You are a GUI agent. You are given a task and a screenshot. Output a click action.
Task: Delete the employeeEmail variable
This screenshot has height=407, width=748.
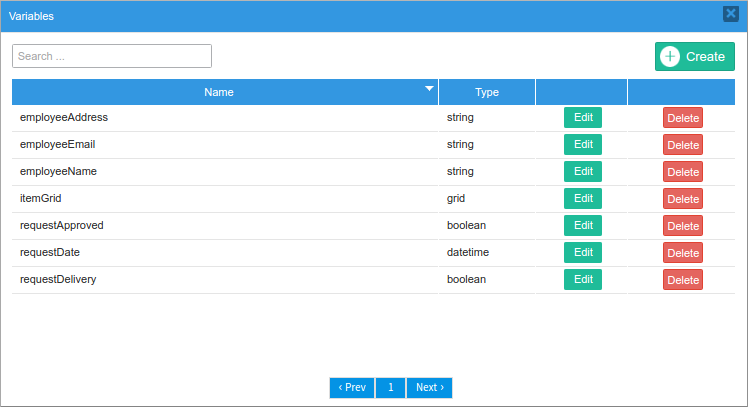(x=682, y=145)
